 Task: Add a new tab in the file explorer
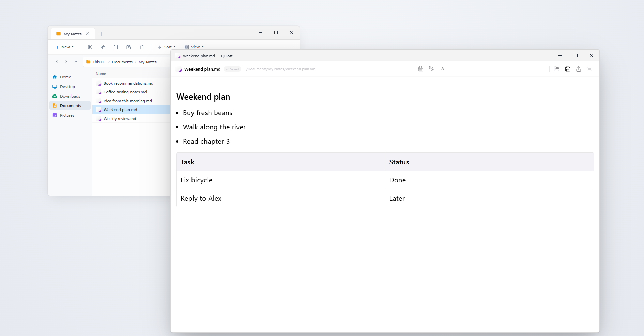[x=101, y=34]
